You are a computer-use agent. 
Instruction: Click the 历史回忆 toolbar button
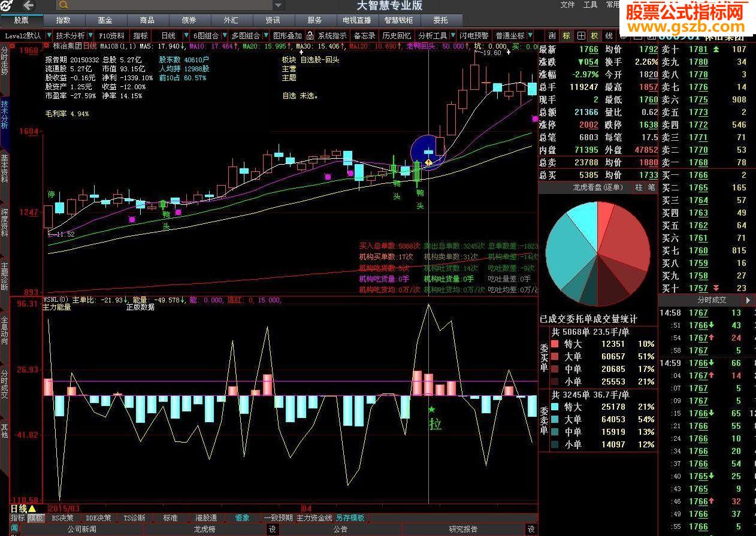pos(397,35)
